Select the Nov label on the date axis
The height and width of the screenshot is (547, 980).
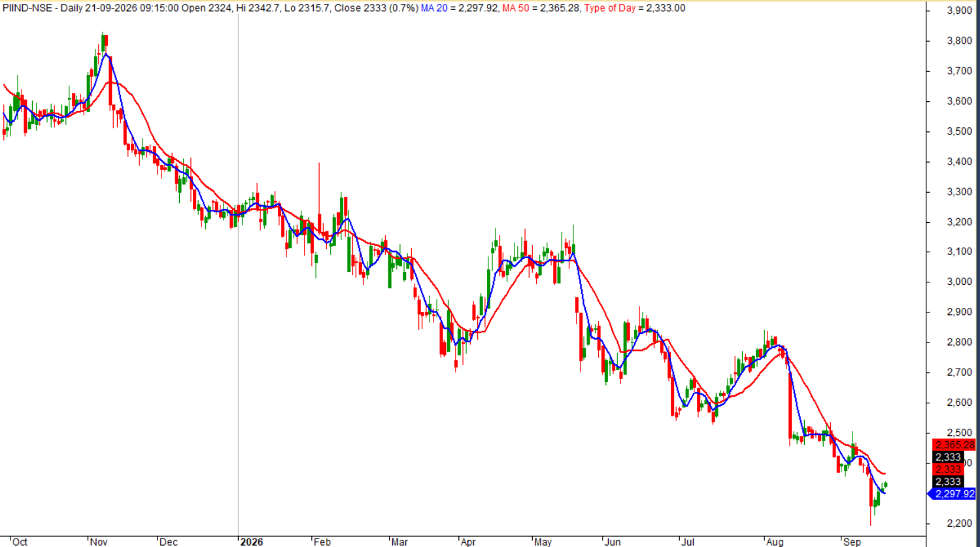coord(99,542)
